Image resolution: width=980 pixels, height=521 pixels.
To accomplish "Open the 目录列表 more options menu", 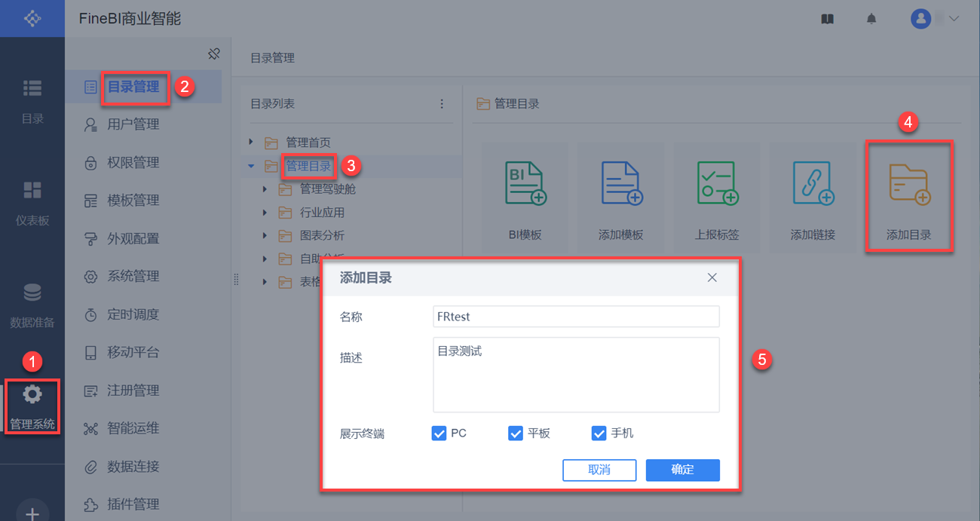I will click(442, 104).
